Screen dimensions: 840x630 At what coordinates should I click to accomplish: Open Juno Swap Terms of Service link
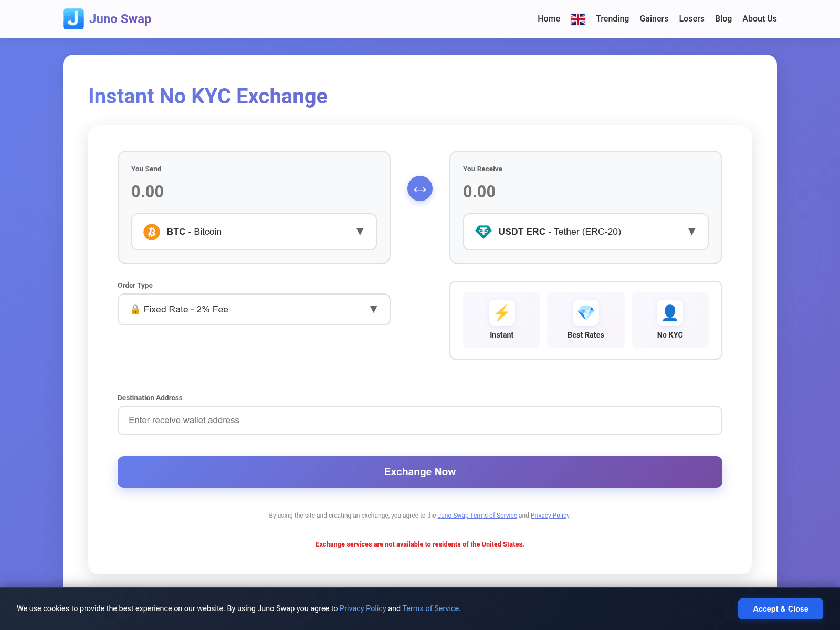click(x=477, y=516)
